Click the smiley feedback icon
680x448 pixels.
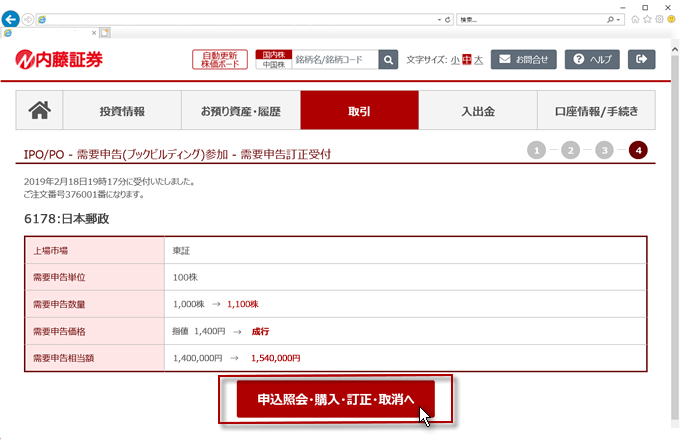(672, 19)
